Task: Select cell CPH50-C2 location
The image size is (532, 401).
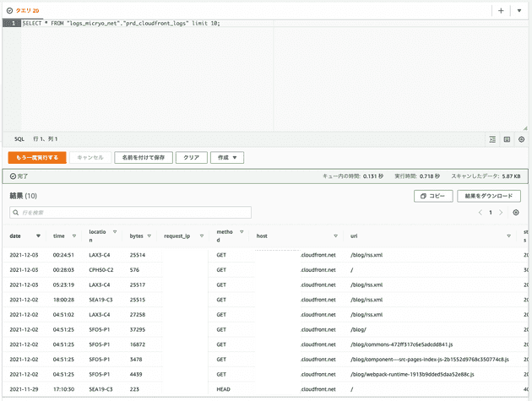Action: pos(101,270)
